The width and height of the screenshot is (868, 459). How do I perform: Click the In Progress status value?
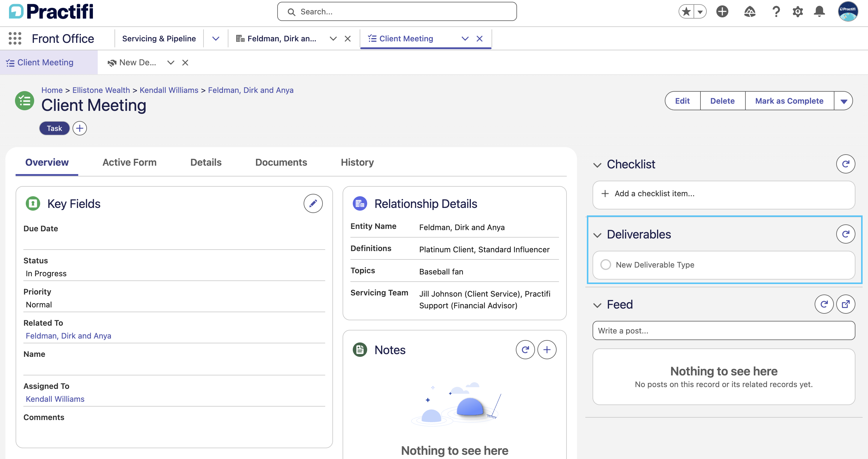click(46, 274)
